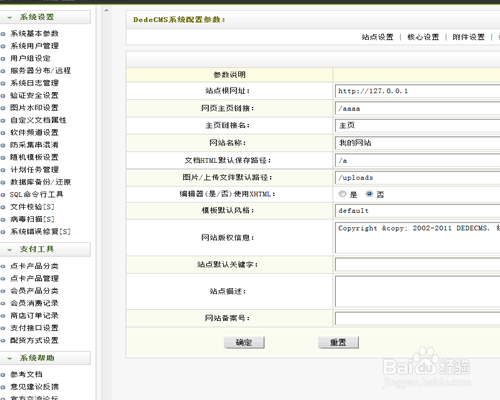The width and height of the screenshot is (500, 400).
Task: Open 数据库备份/还原 in sidebar
Action: pos(40,182)
